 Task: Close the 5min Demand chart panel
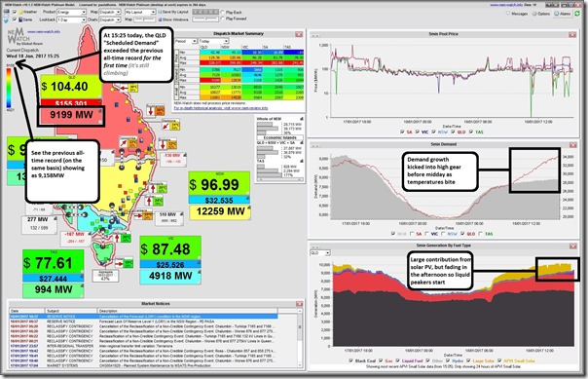[x=572, y=145]
